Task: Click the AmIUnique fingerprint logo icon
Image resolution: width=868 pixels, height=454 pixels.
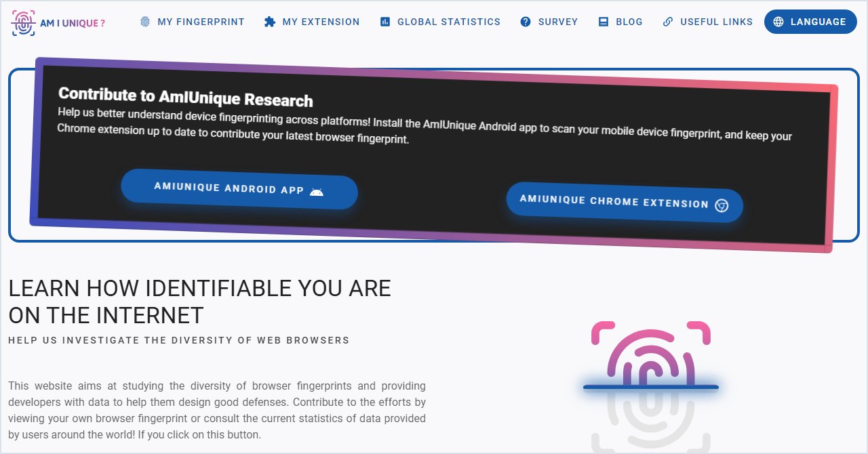Action: click(x=24, y=22)
